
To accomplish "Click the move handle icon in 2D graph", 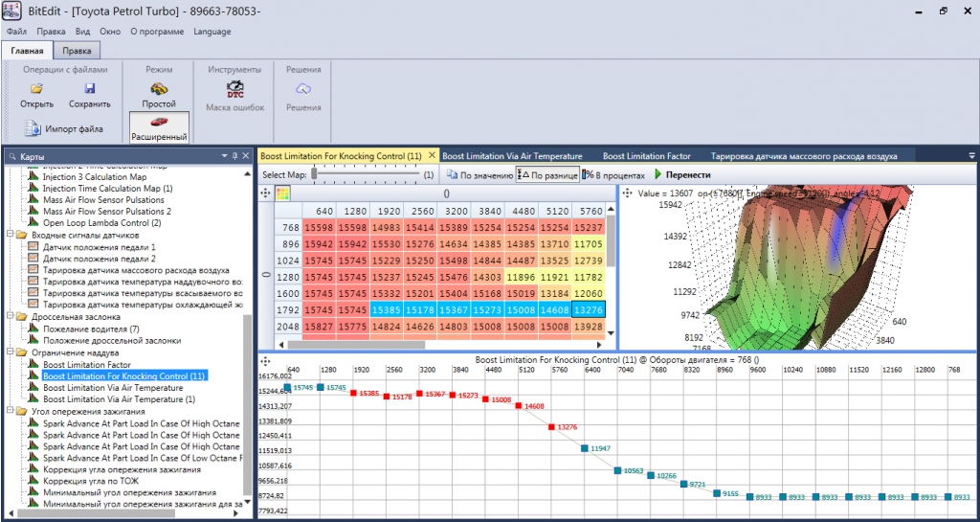I will [x=265, y=361].
